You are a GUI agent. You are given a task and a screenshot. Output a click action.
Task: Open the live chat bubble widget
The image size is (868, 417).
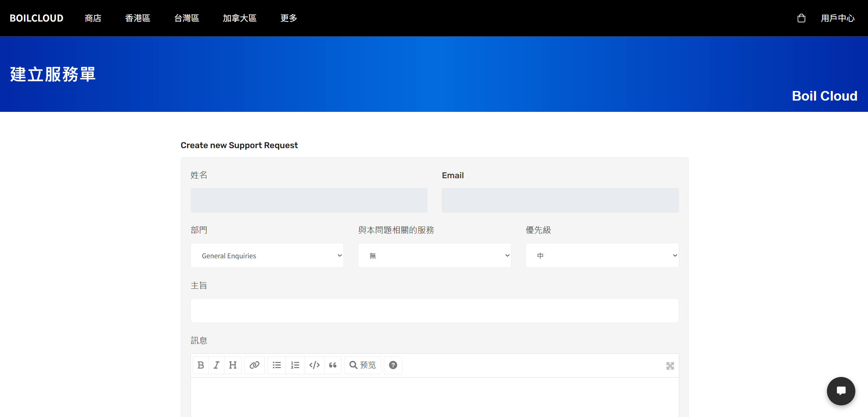coord(841,391)
